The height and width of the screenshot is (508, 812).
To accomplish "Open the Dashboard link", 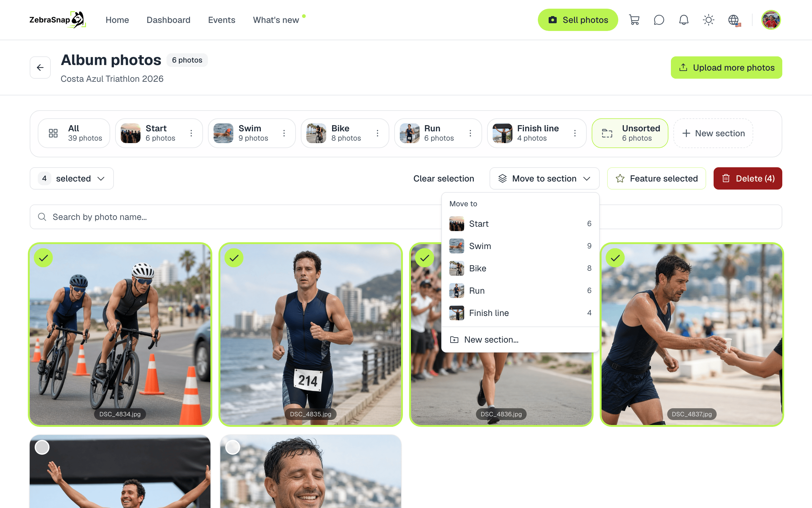I will (x=168, y=20).
